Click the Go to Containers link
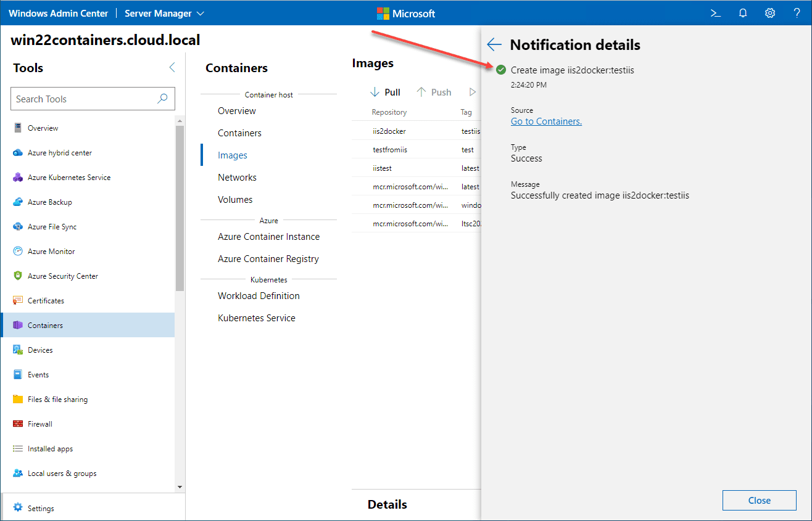Image resolution: width=812 pixels, height=521 pixels. (x=546, y=121)
